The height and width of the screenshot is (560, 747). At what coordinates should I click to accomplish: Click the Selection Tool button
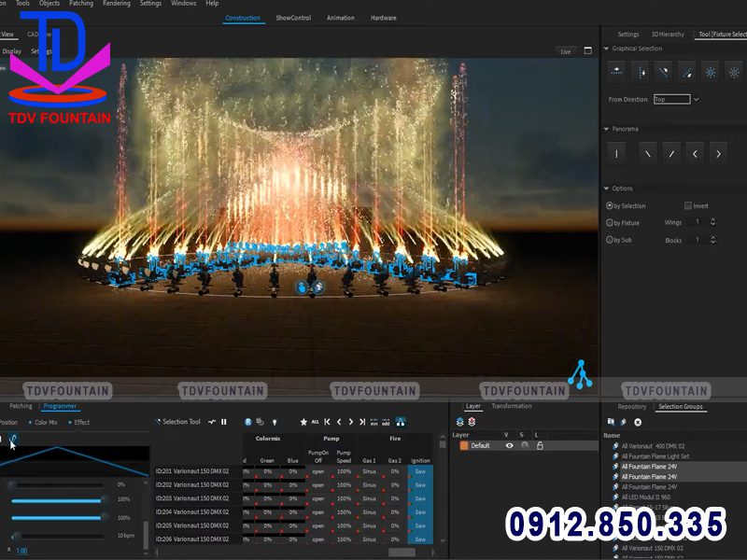tap(178, 422)
